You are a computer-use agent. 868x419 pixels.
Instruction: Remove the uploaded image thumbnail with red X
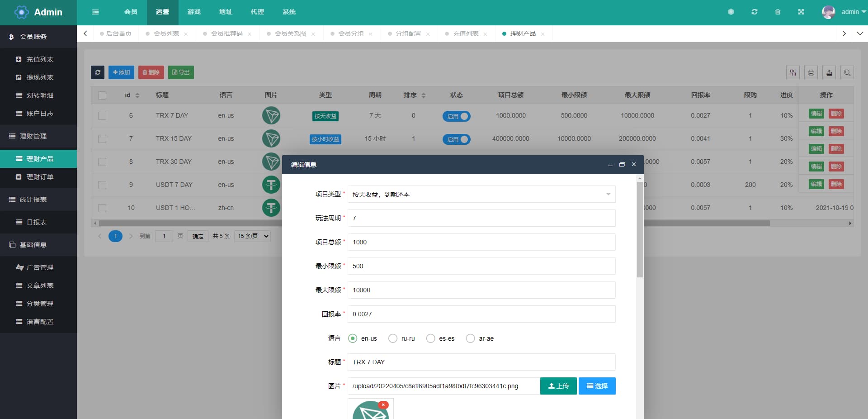tap(383, 405)
